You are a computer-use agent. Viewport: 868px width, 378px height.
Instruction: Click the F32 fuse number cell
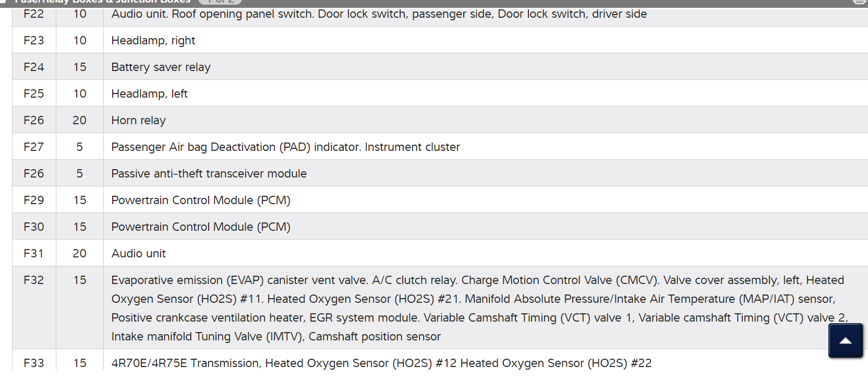[34, 280]
